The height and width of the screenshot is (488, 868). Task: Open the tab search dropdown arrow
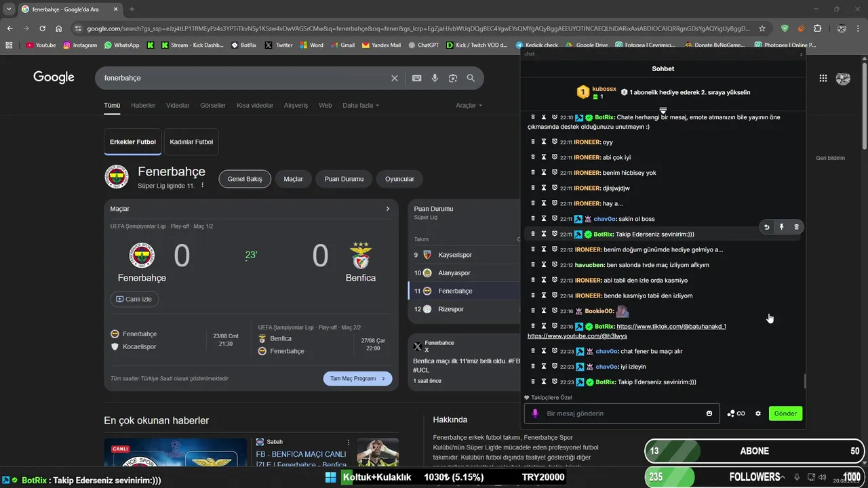click(x=9, y=9)
